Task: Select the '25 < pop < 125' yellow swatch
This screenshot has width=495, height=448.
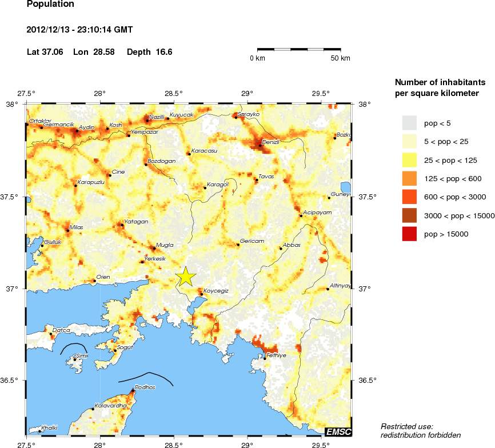Action: pos(409,159)
